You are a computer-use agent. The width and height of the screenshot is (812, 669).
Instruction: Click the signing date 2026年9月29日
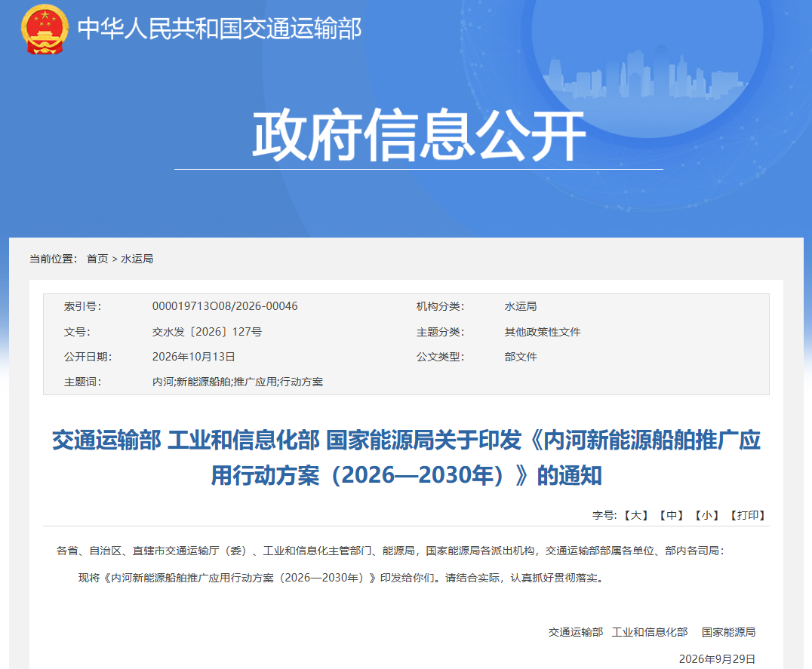coord(717,658)
